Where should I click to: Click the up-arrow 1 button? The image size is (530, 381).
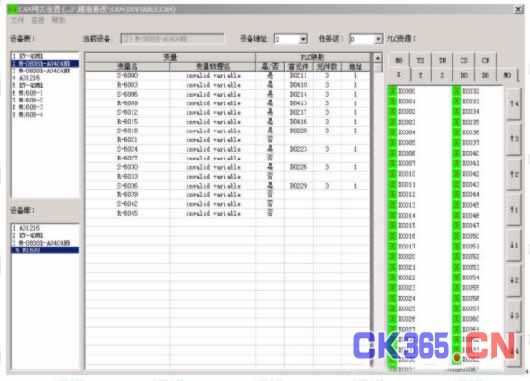(x=514, y=210)
